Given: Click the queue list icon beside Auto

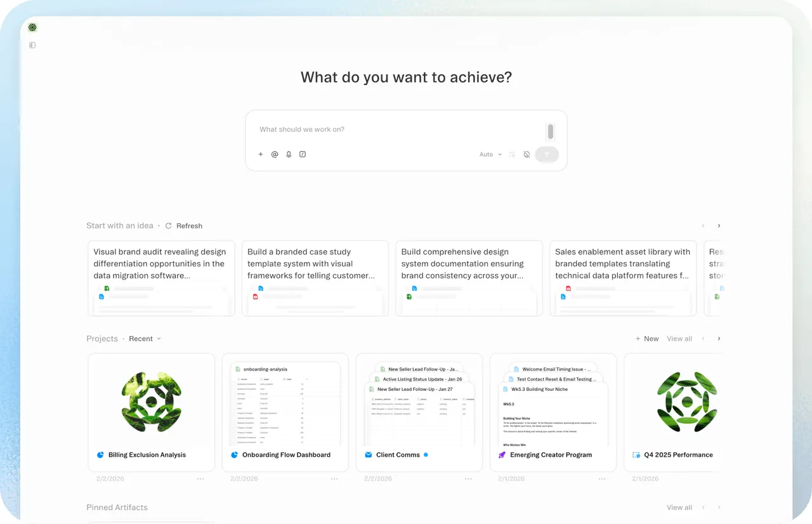Looking at the screenshot, I should click(512, 154).
